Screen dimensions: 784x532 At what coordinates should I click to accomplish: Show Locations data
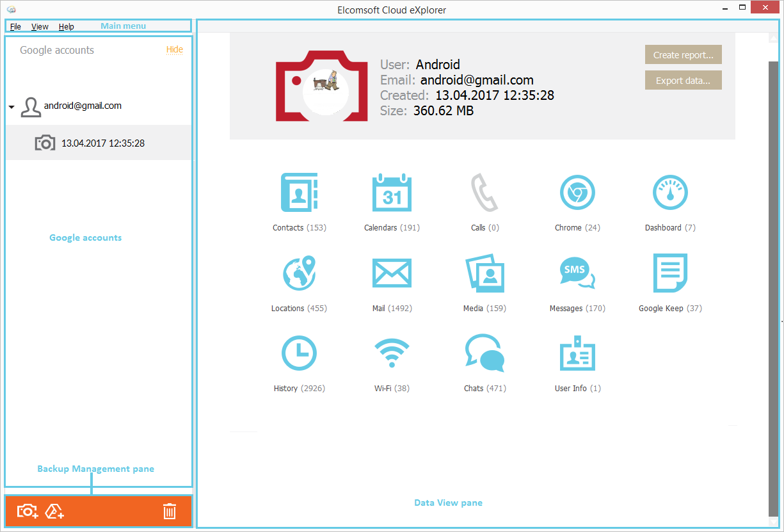click(x=300, y=273)
